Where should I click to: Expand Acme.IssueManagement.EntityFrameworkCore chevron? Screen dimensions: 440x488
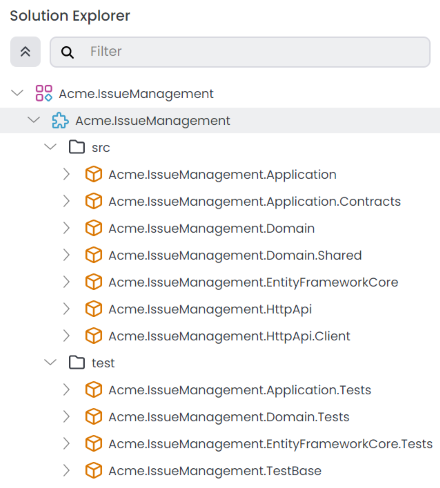pos(66,282)
